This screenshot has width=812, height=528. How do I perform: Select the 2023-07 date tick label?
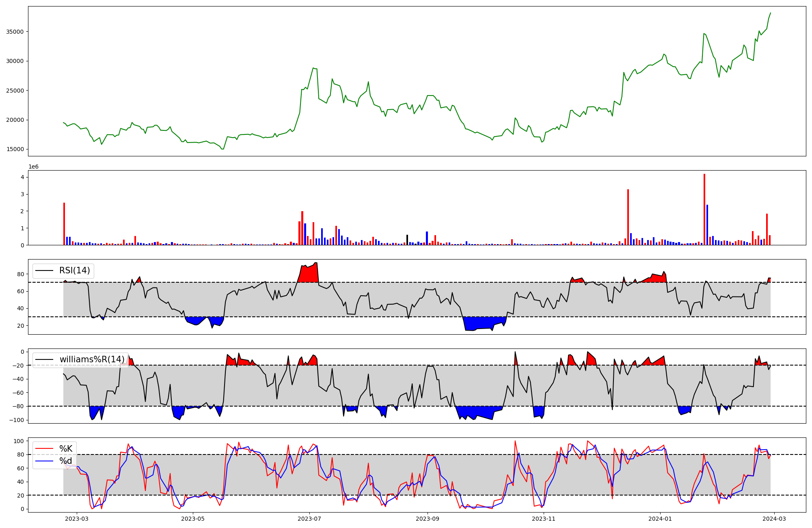309,519
